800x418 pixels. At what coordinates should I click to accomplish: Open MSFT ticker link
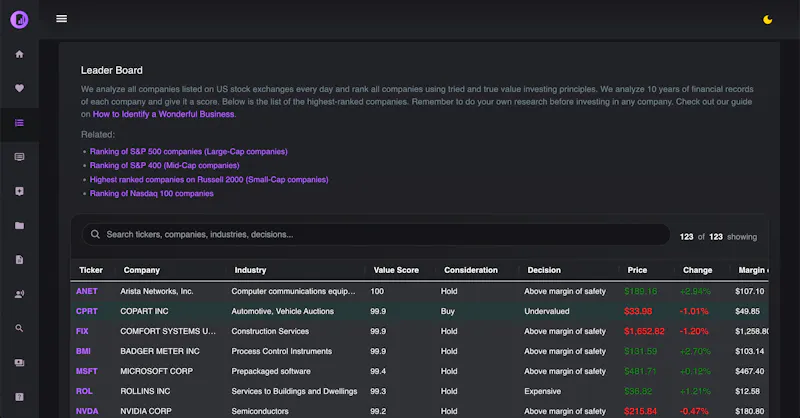point(87,371)
